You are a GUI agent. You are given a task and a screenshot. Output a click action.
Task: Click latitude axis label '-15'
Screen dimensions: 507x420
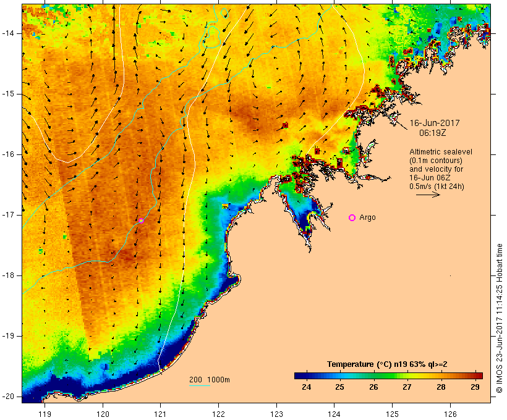pyautogui.click(x=8, y=94)
